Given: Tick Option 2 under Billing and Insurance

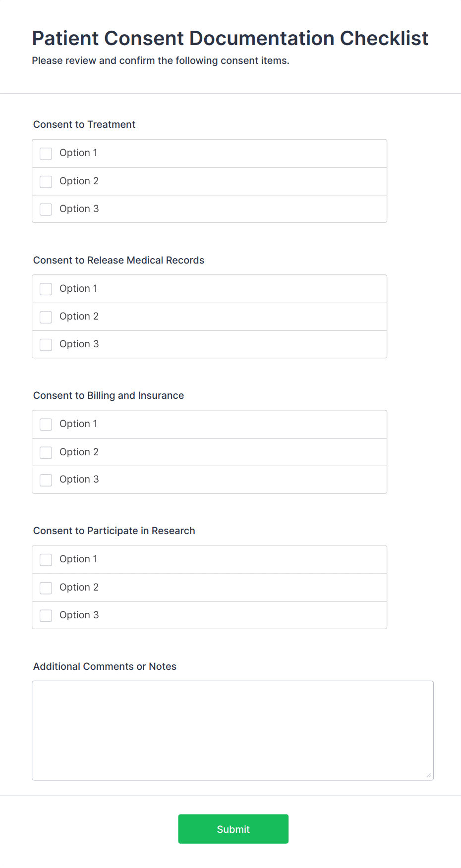Looking at the screenshot, I should pos(46,452).
